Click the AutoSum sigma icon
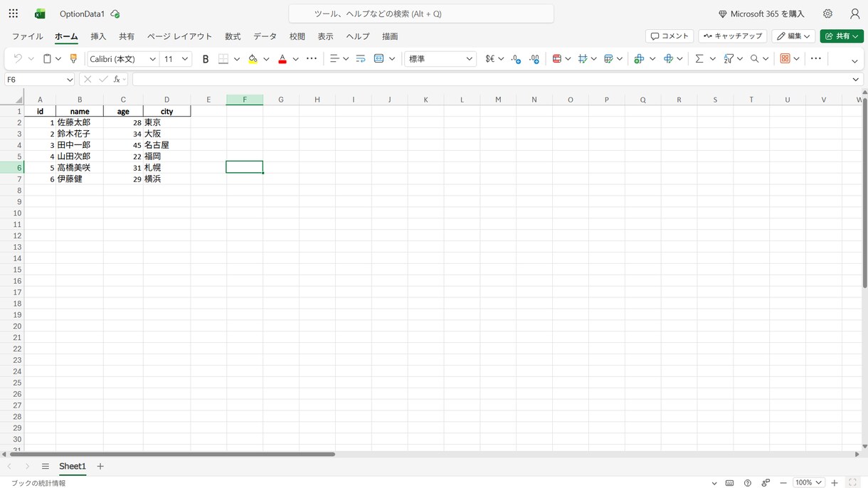The image size is (868, 488). (x=699, y=59)
